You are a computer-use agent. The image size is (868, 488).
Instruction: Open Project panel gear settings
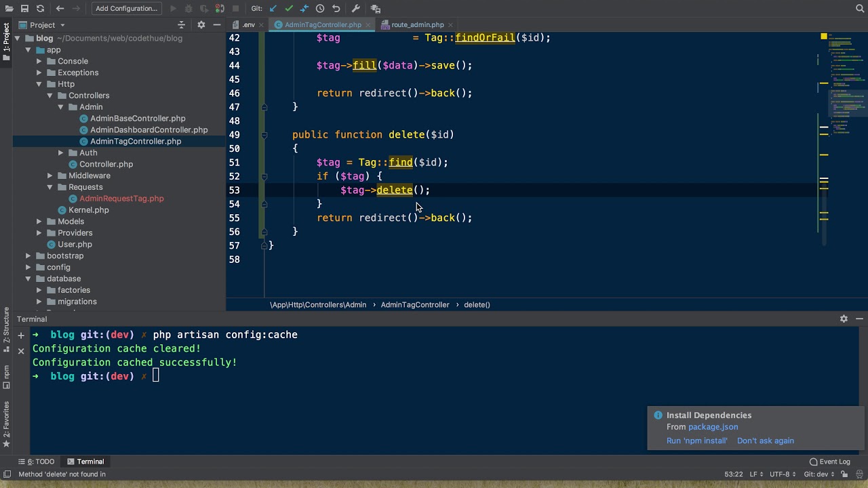(x=201, y=25)
